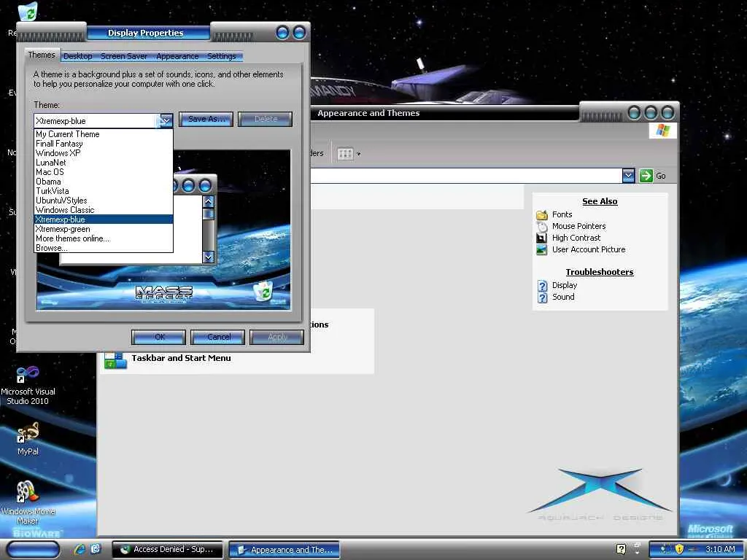Open the Display troubleshooter help icon

click(543, 285)
